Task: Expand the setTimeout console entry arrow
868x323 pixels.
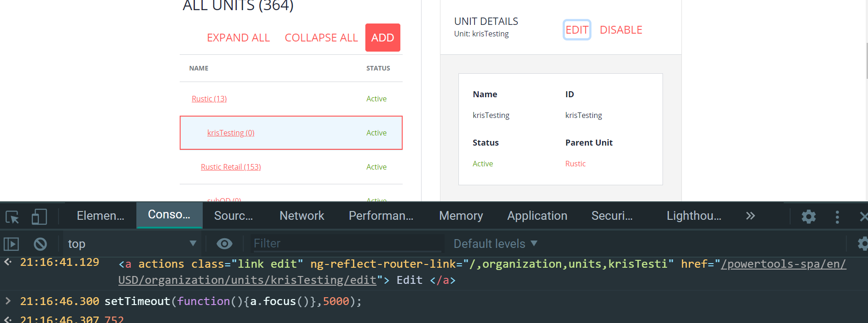Action: [x=8, y=301]
